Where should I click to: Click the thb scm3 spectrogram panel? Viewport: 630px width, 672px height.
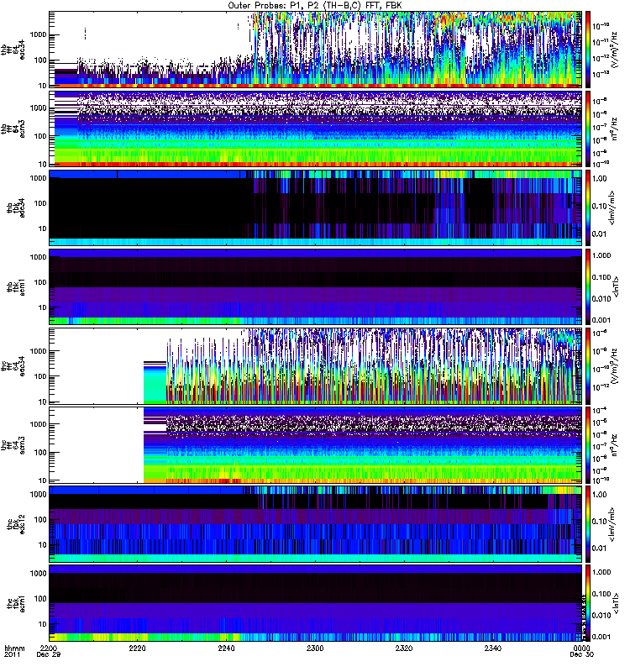[x=316, y=129]
